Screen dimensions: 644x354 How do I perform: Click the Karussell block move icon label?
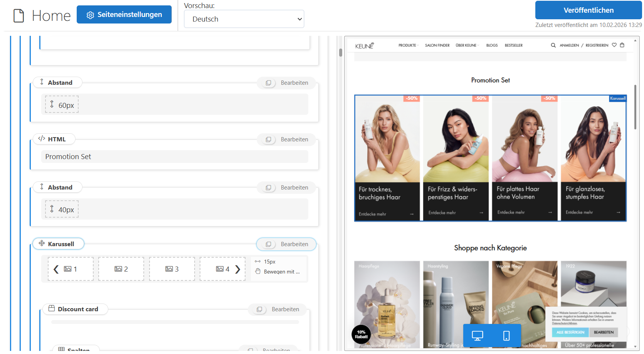[58, 244]
